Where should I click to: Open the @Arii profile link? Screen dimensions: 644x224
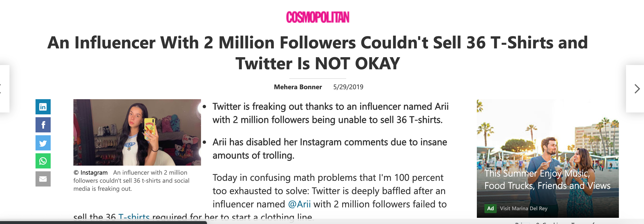tap(299, 204)
